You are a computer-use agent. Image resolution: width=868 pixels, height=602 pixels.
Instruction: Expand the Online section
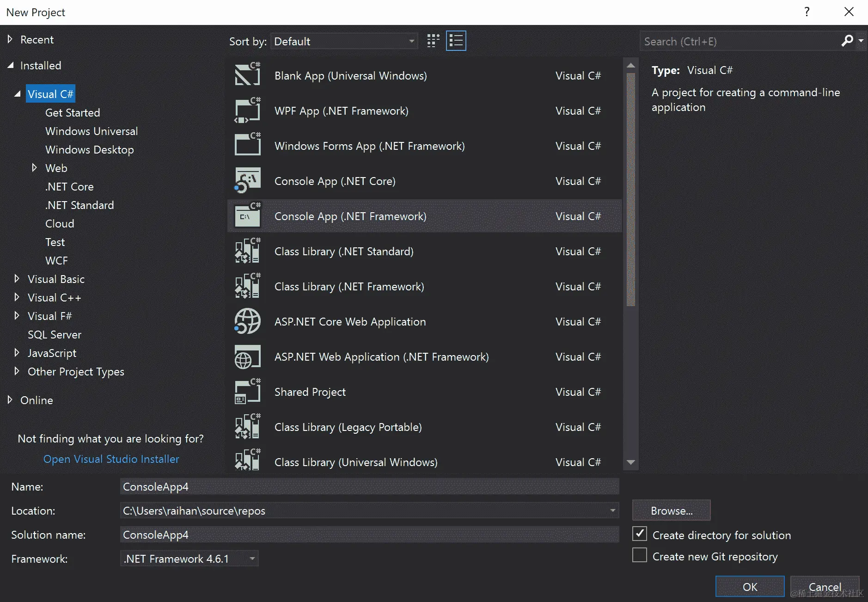(x=10, y=400)
